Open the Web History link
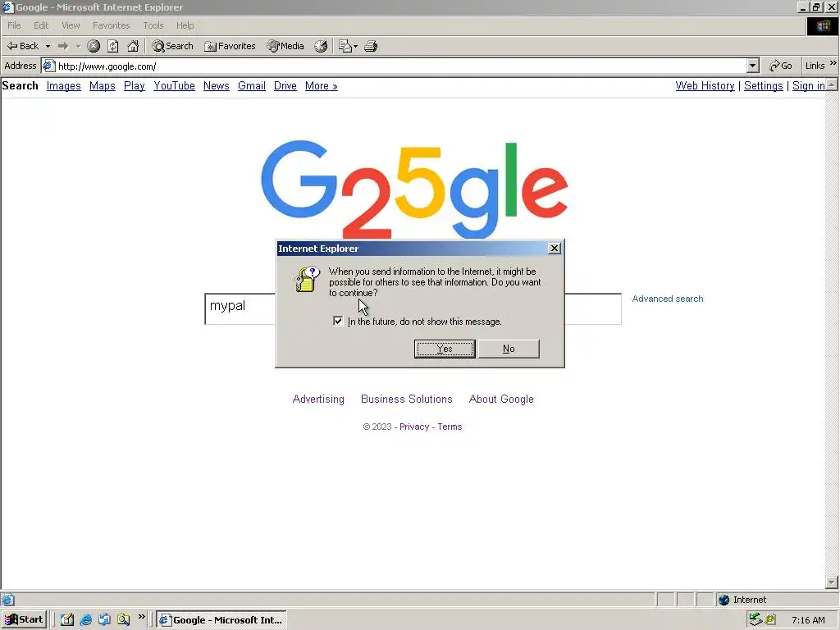 tap(705, 85)
